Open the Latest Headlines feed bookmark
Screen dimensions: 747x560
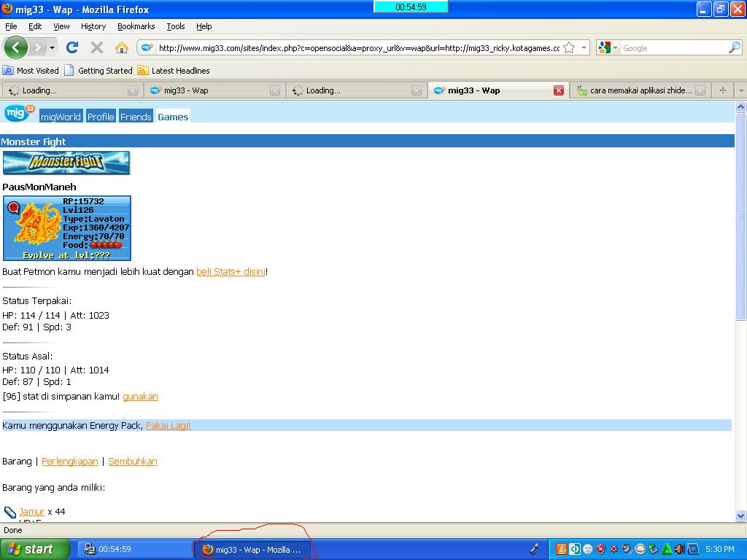[174, 71]
